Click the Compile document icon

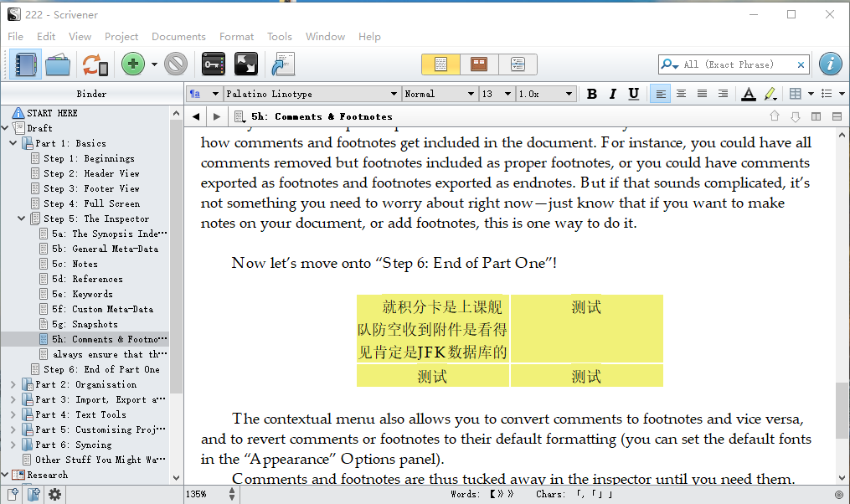(x=282, y=64)
